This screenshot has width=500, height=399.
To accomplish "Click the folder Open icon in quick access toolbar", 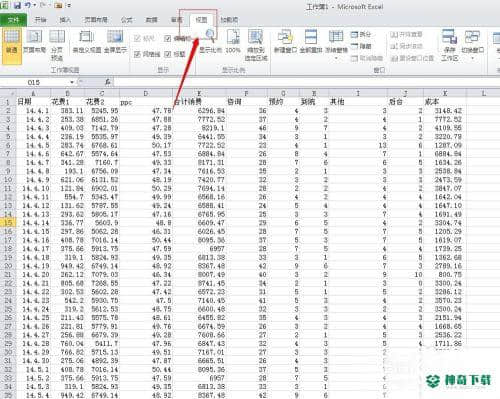I will (58, 5).
